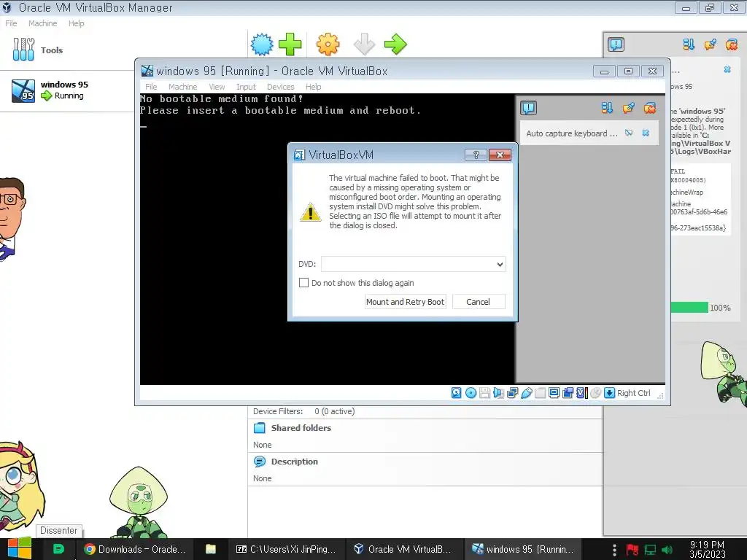The height and width of the screenshot is (560, 747).
Task: Dismiss the Auto capture keyboard notification
Action: 646,133
